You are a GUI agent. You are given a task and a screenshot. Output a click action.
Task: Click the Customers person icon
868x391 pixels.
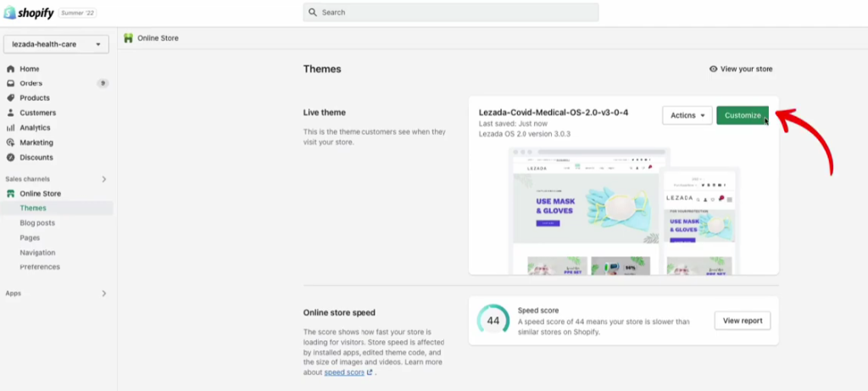point(10,113)
